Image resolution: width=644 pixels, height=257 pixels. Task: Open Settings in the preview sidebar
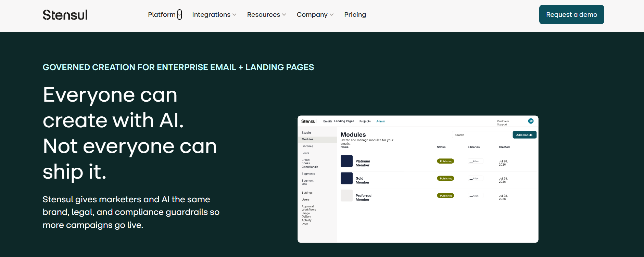[x=307, y=193]
